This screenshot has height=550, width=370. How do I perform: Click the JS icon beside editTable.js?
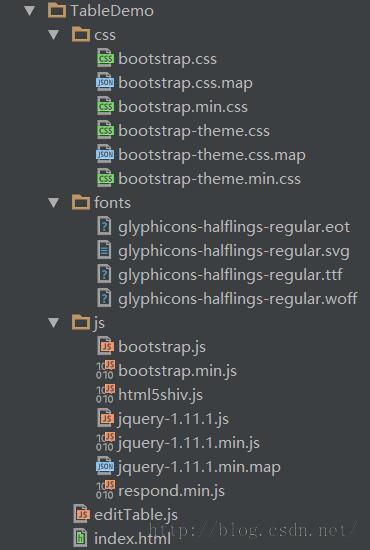click(x=81, y=514)
